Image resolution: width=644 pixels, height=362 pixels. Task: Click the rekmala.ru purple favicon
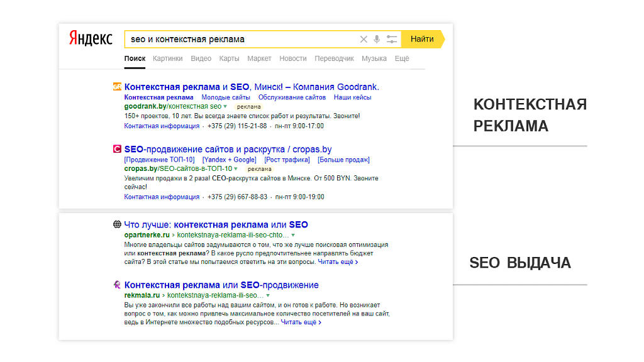coord(117,285)
